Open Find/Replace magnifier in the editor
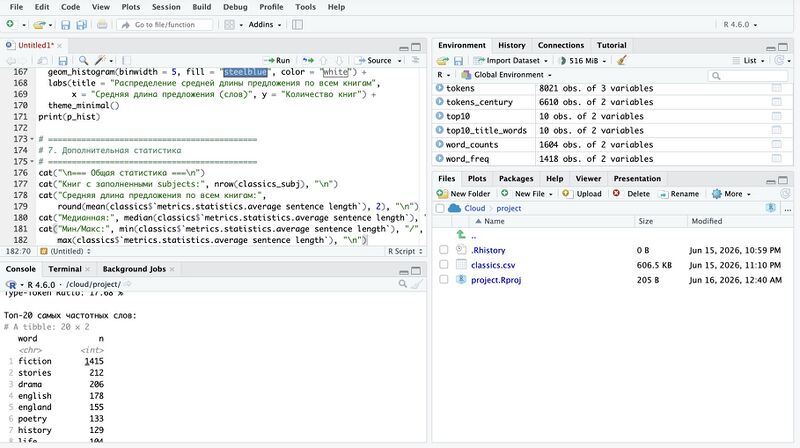The height and width of the screenshot is (448, 800). click(x=83, y=61)
